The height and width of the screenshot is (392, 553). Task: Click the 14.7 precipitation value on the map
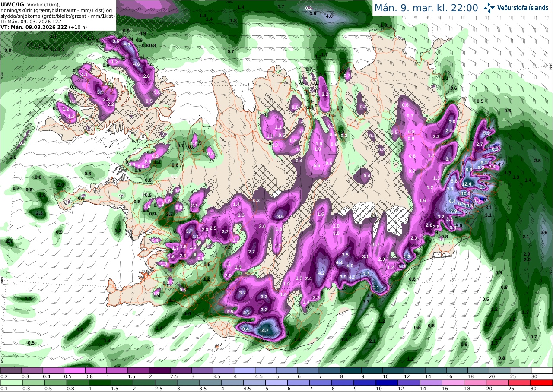(x=264, y=330)
